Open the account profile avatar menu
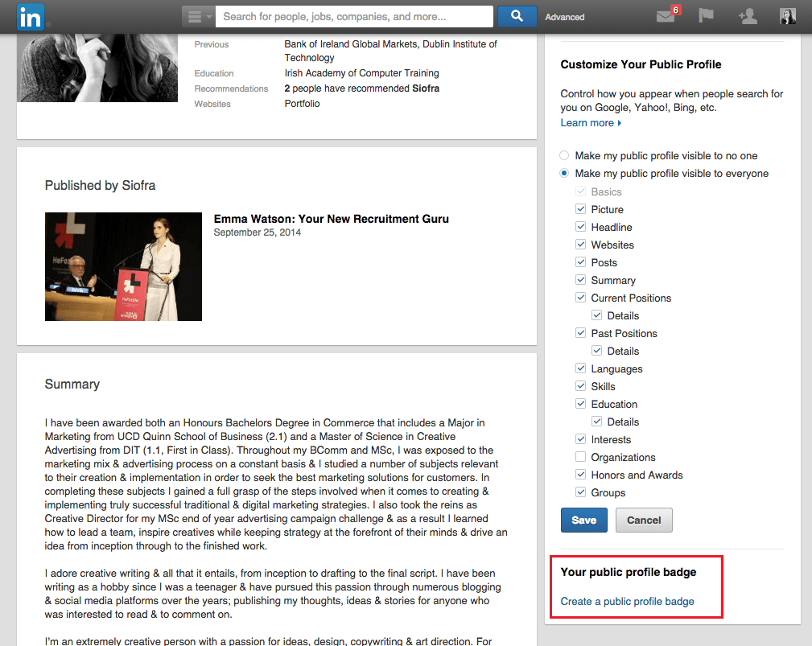Screen dimensions: 812x646 point(788,16)
